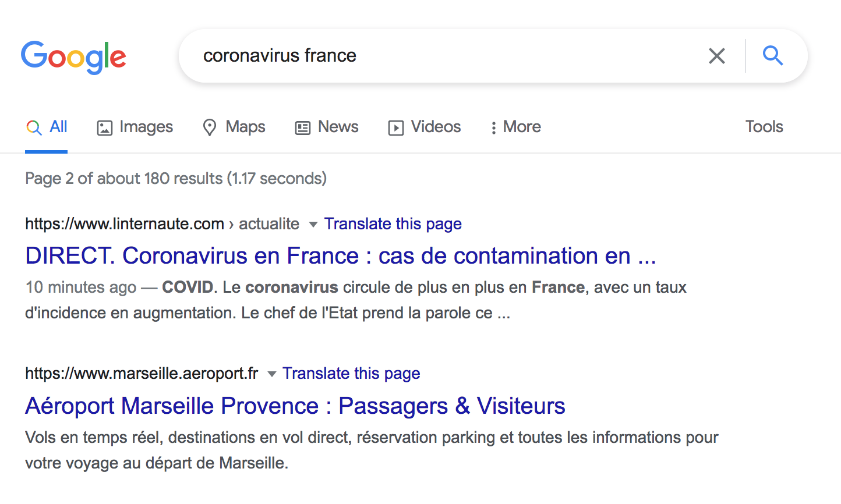Click the blue magnifying glass search button
Viewport: 841px width, 504px height.
(x=773, y=56)
